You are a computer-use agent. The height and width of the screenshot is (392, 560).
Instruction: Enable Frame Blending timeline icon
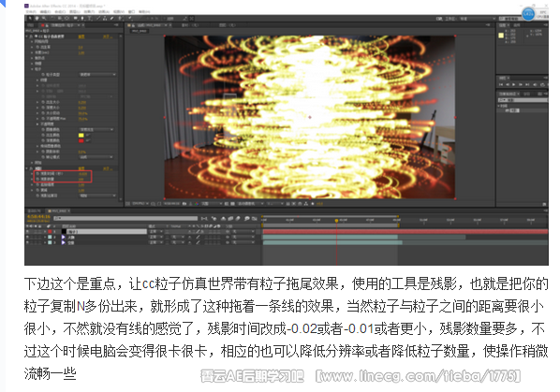pyautogui.click(x=230, y=218)
